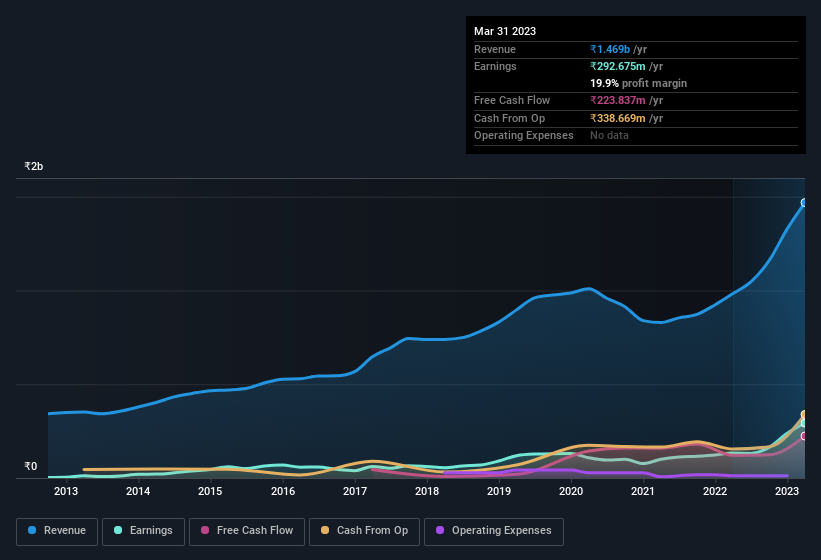The height and width of the screenshot is (560, 821).
Task: Click the Revenue row label in tooltip
Action: [495, 49]
